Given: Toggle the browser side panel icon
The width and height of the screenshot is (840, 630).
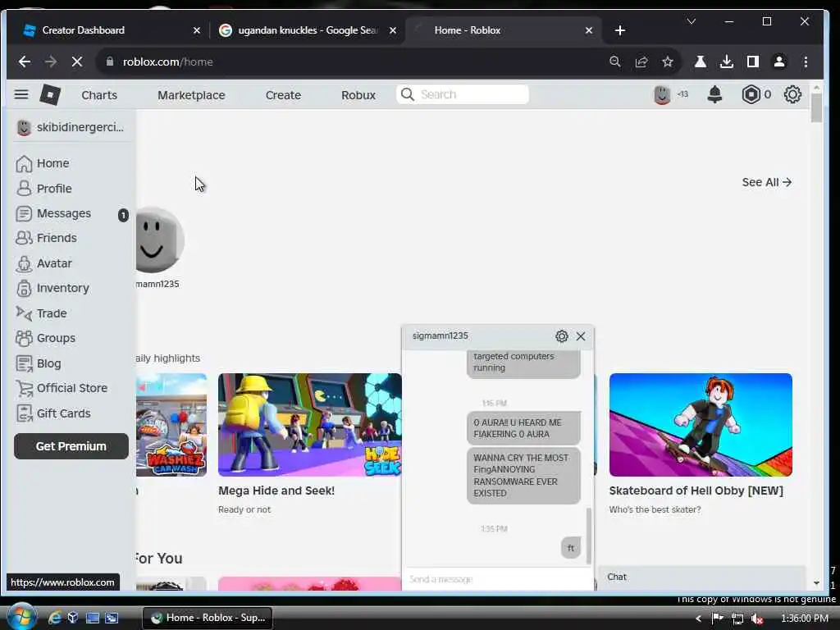Looking at the screenshot, I should coord(753,62).
